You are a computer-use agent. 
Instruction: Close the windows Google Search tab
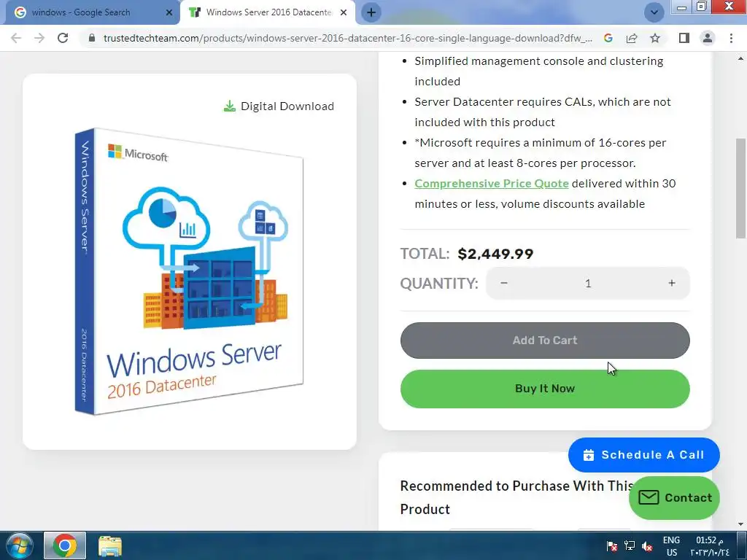(169, 13)
